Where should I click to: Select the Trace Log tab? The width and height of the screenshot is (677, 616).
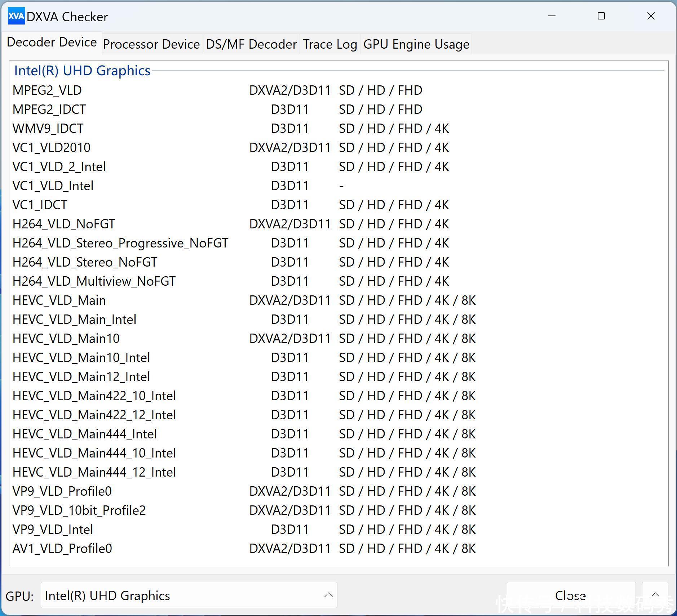coord(330,44)
